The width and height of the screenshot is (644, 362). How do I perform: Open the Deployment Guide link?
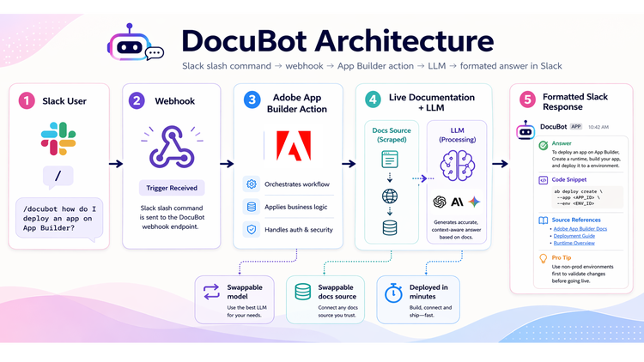574,237
